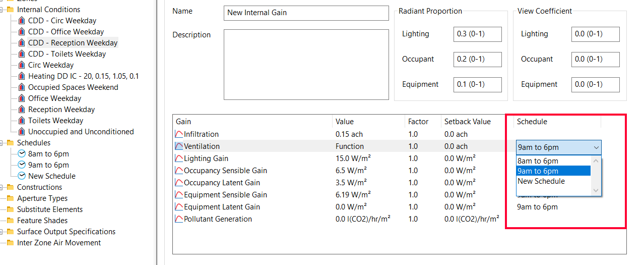Click clock icon beside 8am to 6pm schedule
This screenshot has height=265, width=644.
22,154
